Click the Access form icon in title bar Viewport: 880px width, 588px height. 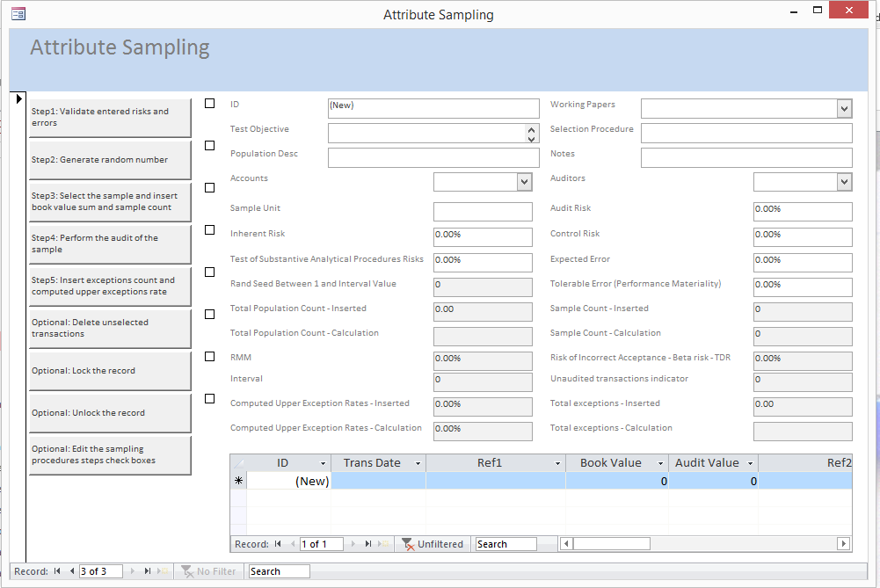point(18,14)
